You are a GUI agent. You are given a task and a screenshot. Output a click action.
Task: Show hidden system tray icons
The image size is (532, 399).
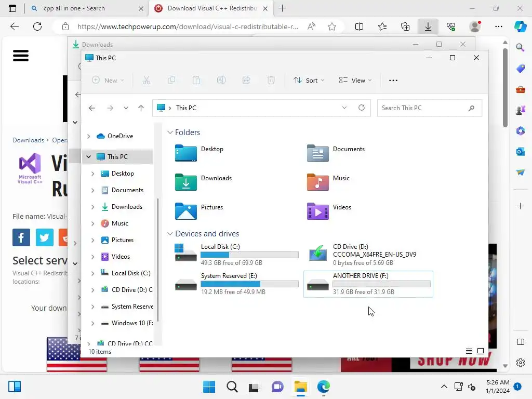(x=444, y=387)
